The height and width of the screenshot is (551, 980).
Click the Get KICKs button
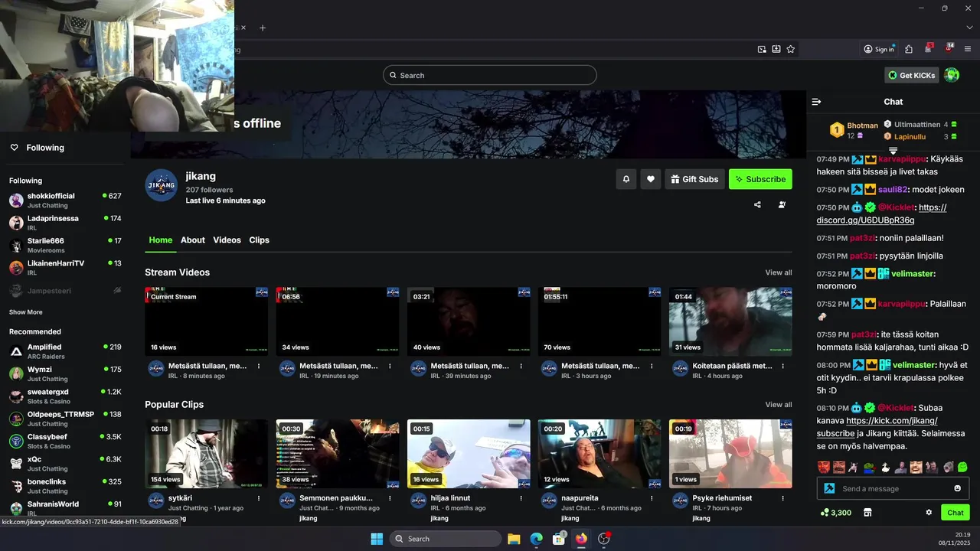click(912, 75)
